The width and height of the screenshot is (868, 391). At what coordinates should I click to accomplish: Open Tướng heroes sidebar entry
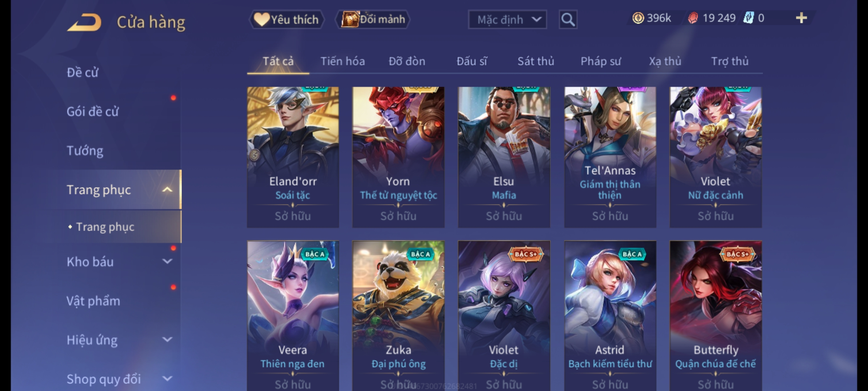pos(85,151)
